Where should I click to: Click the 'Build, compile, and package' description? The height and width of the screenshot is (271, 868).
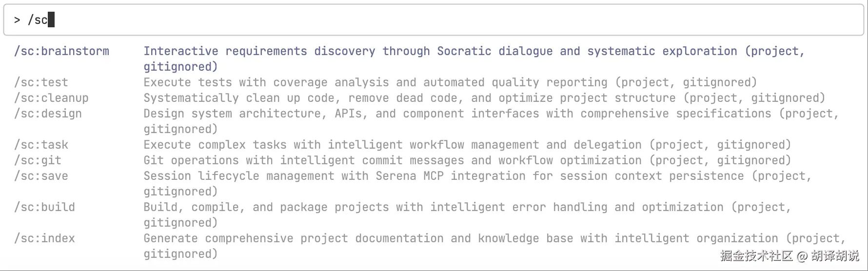[467, 207]
